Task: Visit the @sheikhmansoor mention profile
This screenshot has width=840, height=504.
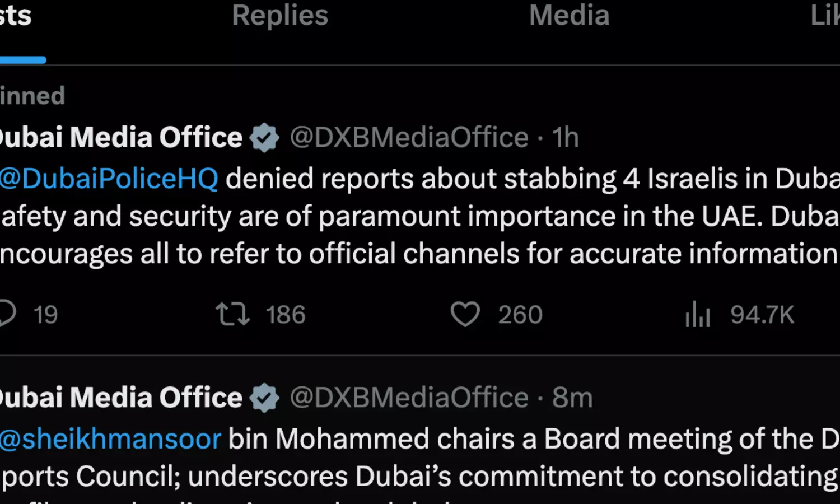Action: click(110, 439)
